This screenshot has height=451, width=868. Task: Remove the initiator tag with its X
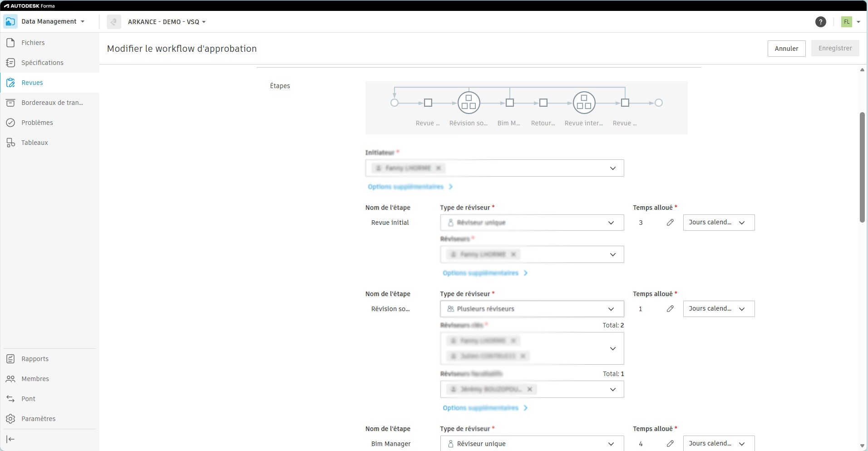click(x=439, y=168)
